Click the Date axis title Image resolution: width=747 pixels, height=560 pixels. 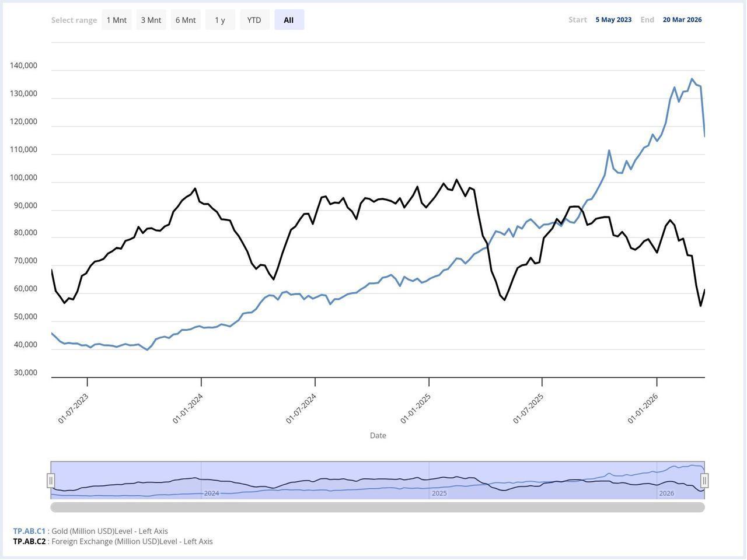click(378, 435)
